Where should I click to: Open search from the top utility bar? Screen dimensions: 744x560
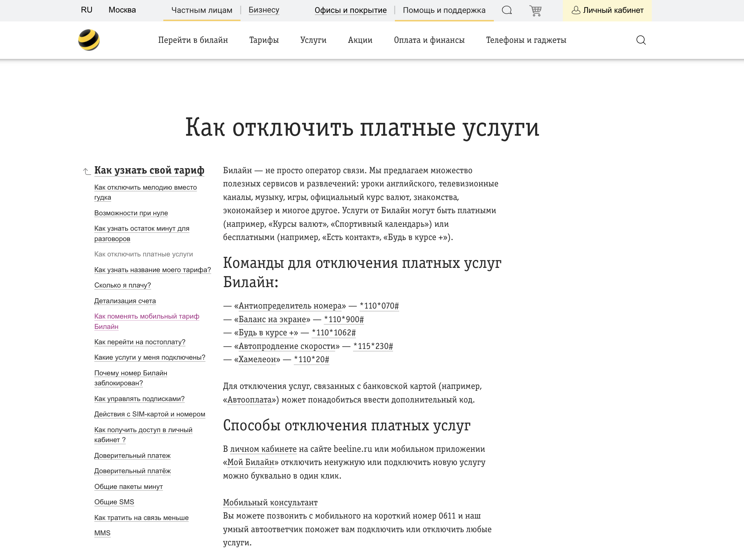coord(506,10)
